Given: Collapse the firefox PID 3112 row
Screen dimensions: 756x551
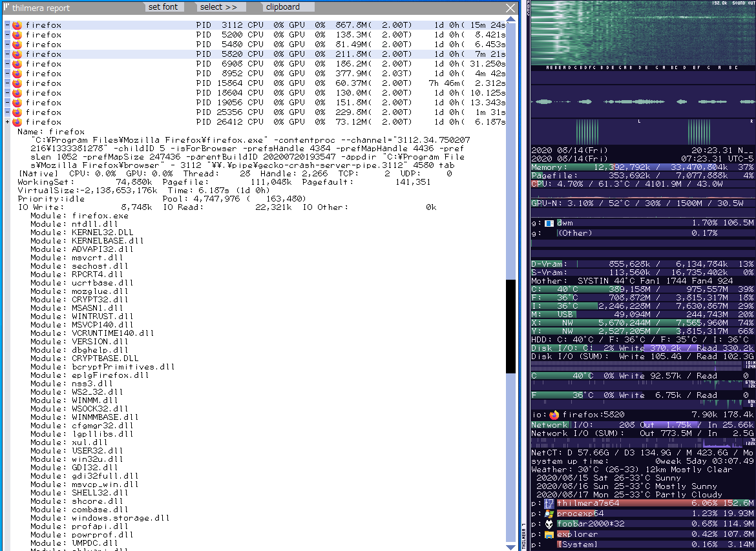Looking at the screenshot, I should 7,25.
